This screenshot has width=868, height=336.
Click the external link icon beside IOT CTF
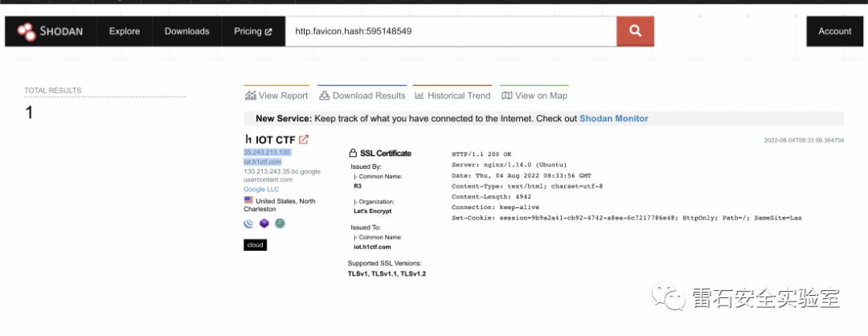pos(303,140)
